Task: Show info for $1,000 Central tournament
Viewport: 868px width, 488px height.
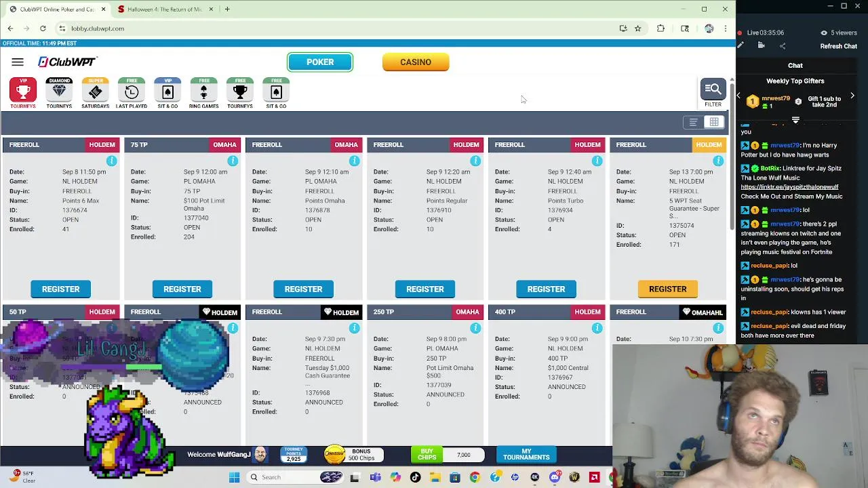Action: tap(597, 328)
